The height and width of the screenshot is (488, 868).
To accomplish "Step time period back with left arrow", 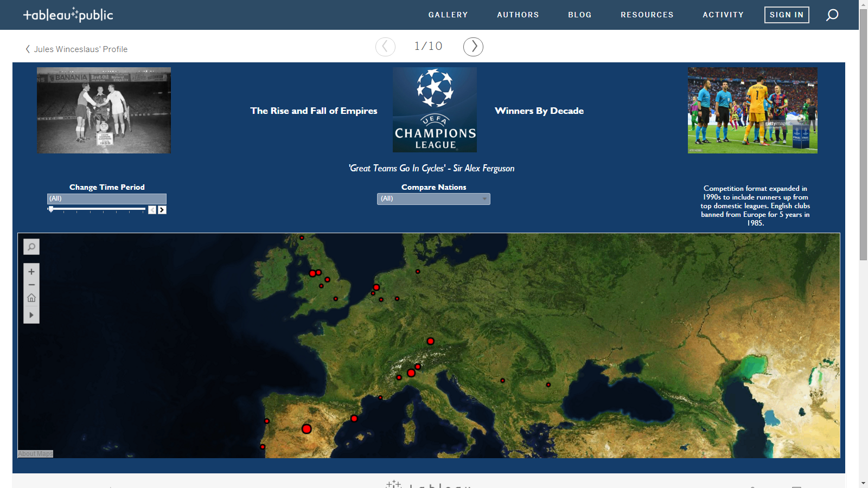I will coord(152,210).
